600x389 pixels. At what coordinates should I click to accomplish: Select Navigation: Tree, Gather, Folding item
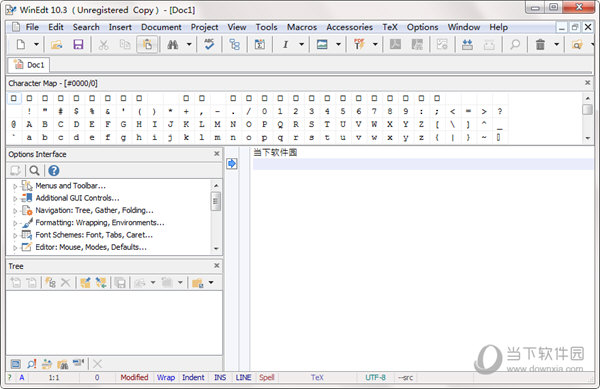coord(94,210)
